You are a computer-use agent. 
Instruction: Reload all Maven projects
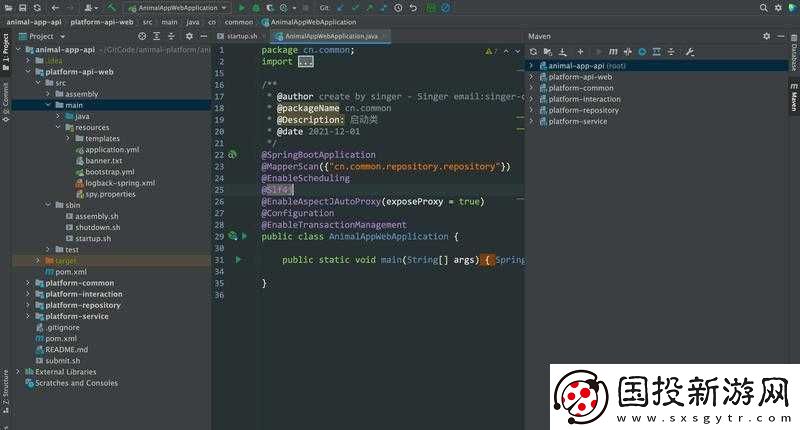coord(534,51)
